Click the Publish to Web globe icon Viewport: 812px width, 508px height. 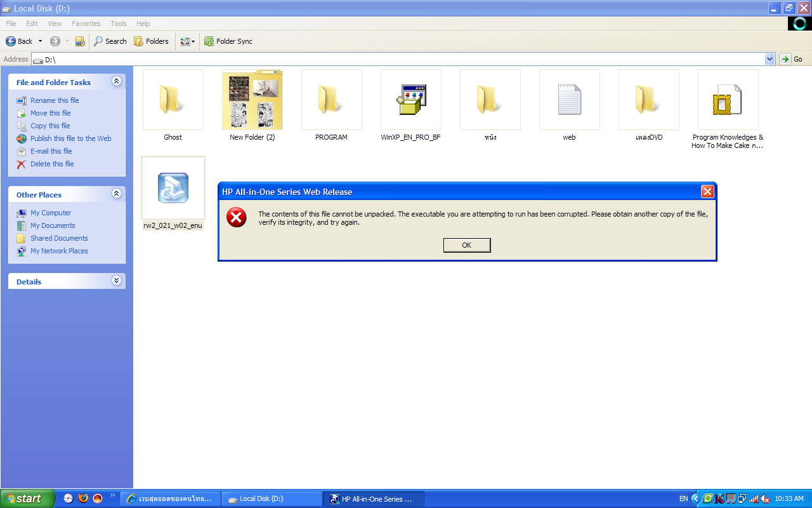pos(22,138)
